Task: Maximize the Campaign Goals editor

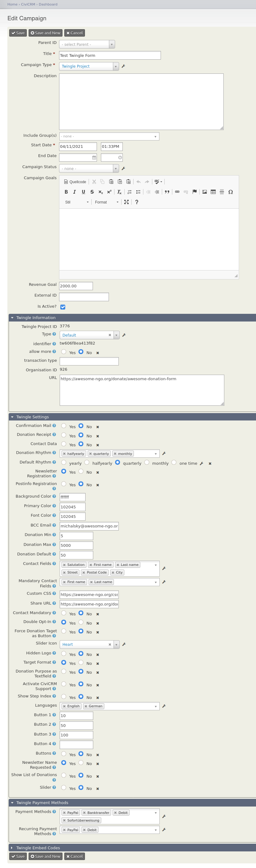Action: click(x=126, y=202)
